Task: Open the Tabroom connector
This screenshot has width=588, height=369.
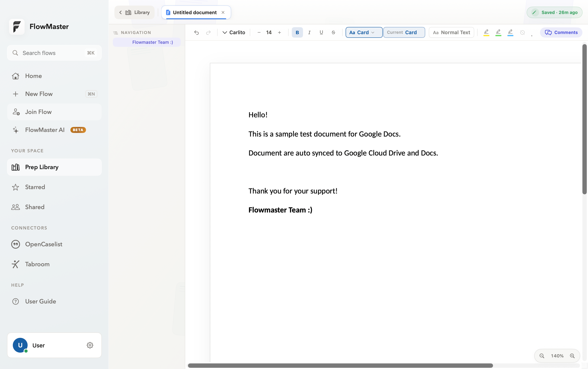Action: click(54, 264)
